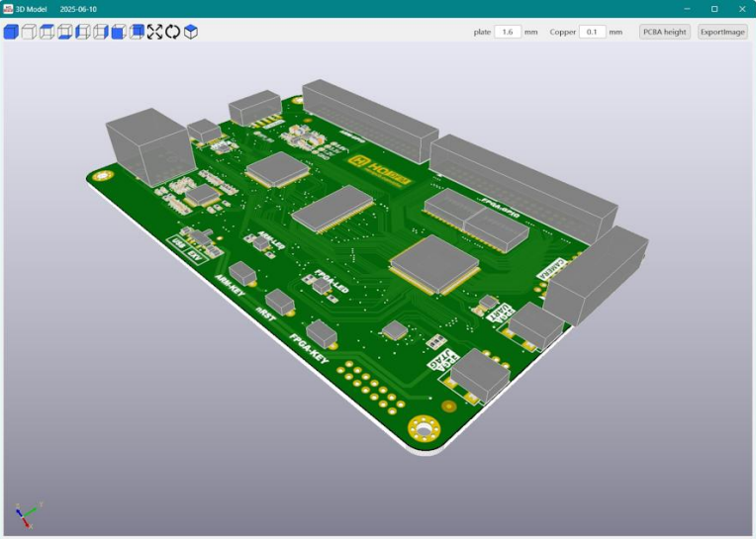Click the fit-to-screen expand arrows icon
Image resolution: width=756 pixels, height=539 pixels.
click(x=154, y=32)
